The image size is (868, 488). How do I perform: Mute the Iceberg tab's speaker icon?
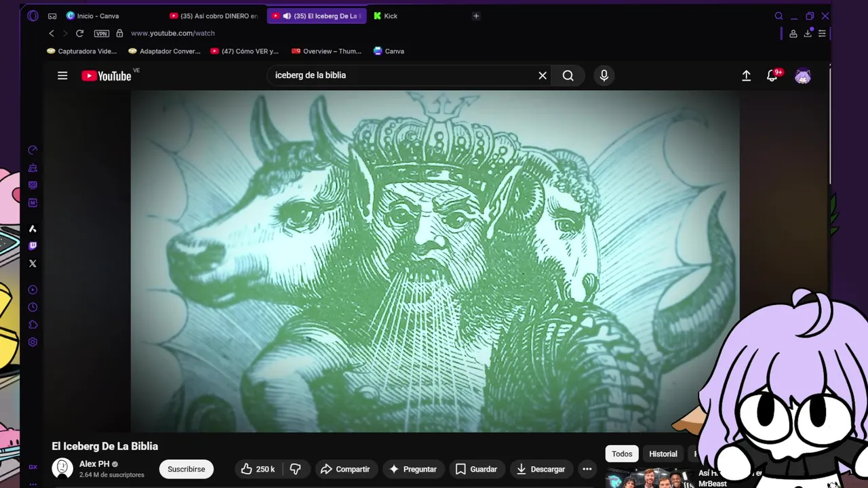(x=287, y=16)
